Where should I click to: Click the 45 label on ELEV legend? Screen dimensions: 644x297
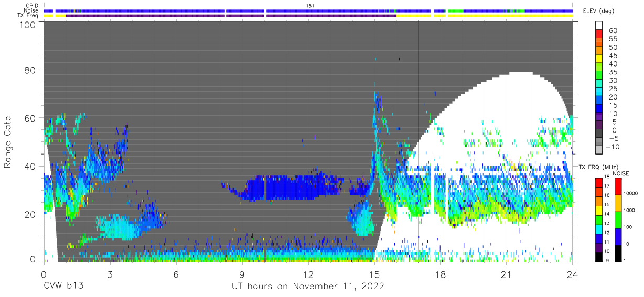coord(613,56)
